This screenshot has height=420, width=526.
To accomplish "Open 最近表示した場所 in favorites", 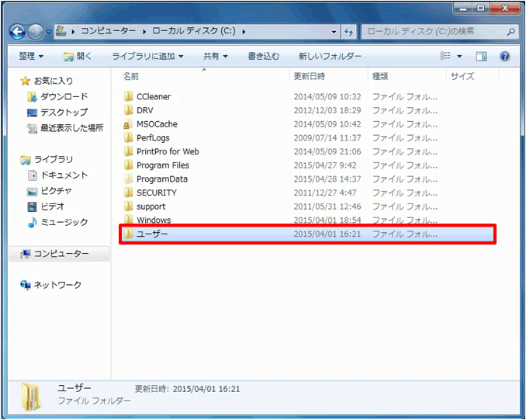I will (72, 128).
